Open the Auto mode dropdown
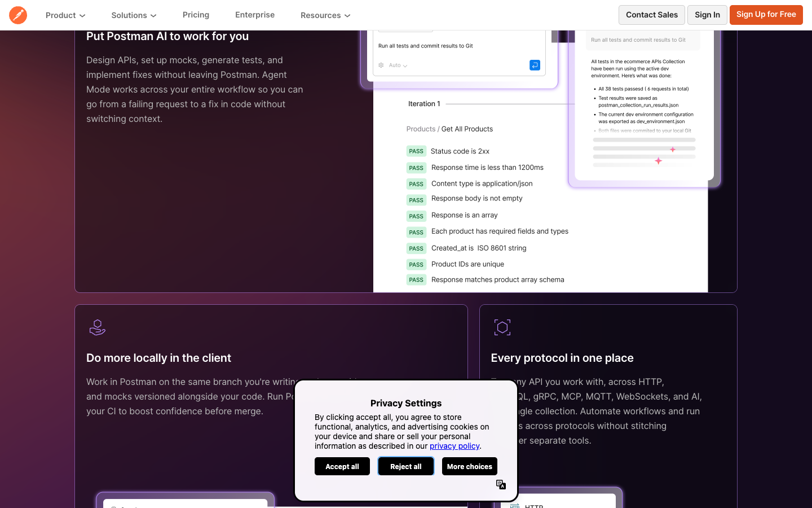812x508 pixels. tap(398, 65)
